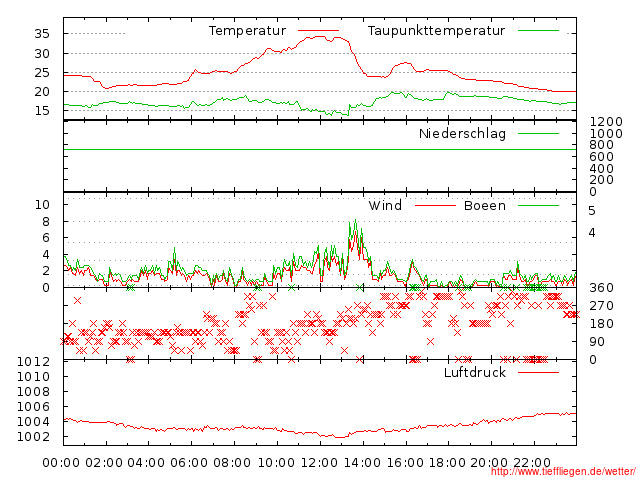The image size is (640, 480).
Task: Click the red Temperatur legend line
Action: tap(318, 31)
